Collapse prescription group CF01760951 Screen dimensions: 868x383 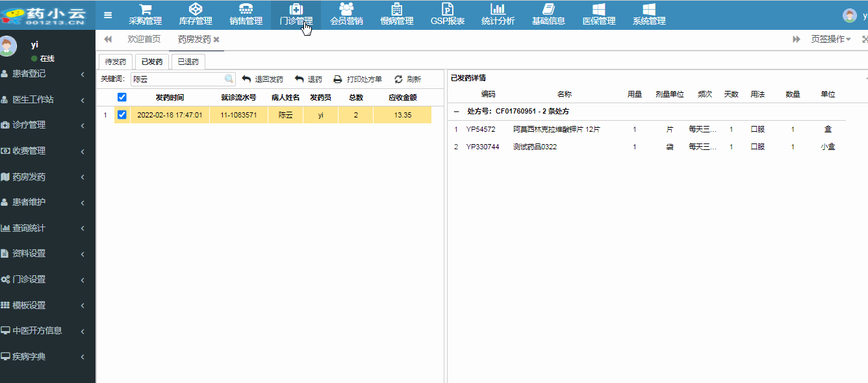tap(456, 112)
